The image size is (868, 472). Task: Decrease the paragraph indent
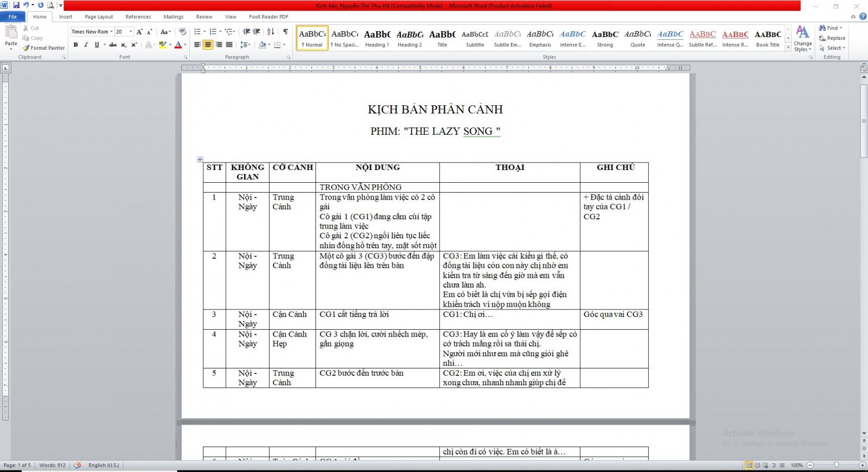coord(247,32)
